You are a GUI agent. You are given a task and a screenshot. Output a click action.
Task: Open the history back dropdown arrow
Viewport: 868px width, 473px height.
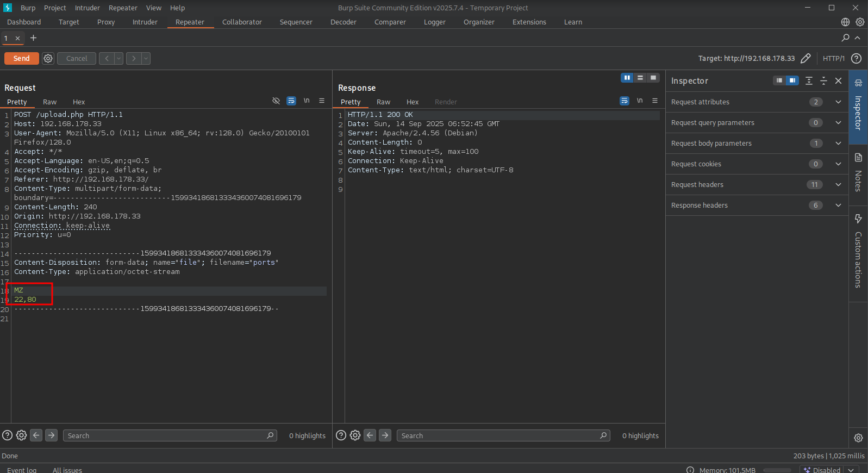pyautogui.click(x=119, y=59)
